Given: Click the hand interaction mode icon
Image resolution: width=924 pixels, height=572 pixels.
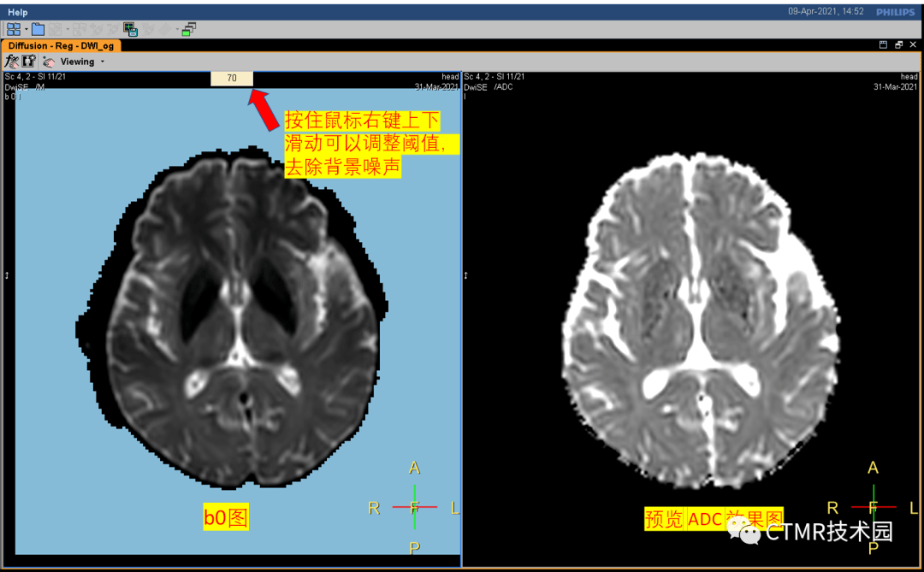Looking at the screenshot, I should [49, 62].
